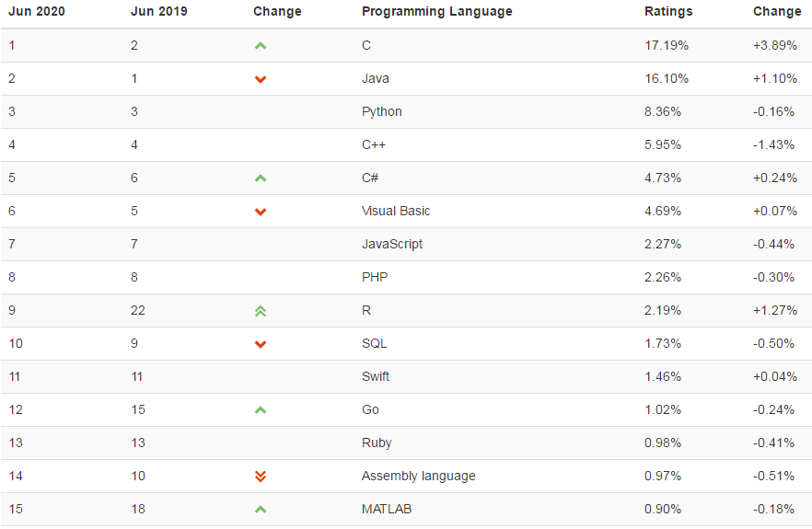
Task: Click the green up arrow in C# row
Action: tap(261, 178)
